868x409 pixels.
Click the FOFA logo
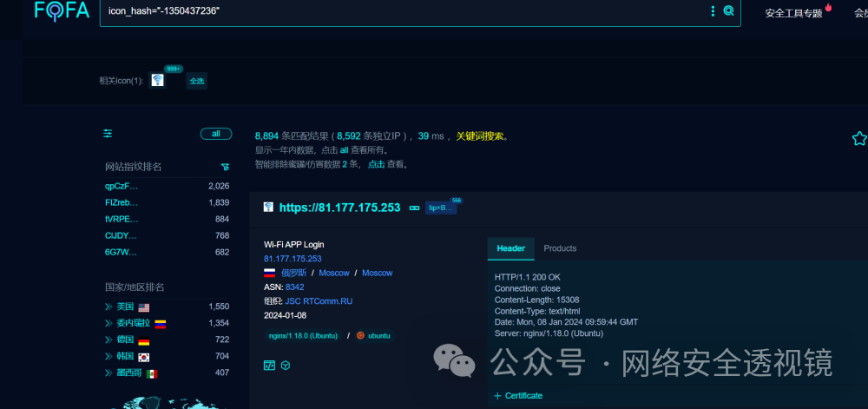[x=62, y=10]
